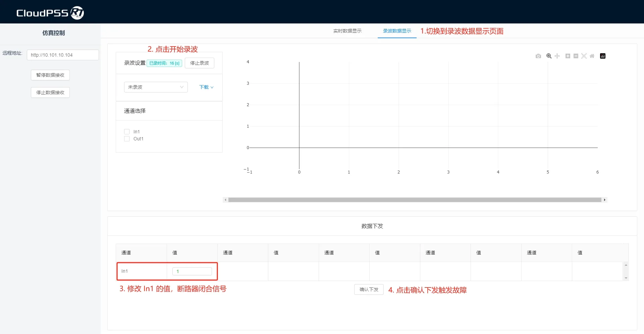Click the 通道选择 section header
The height and width of the screenshot is (334, 644).
(135, 111)
